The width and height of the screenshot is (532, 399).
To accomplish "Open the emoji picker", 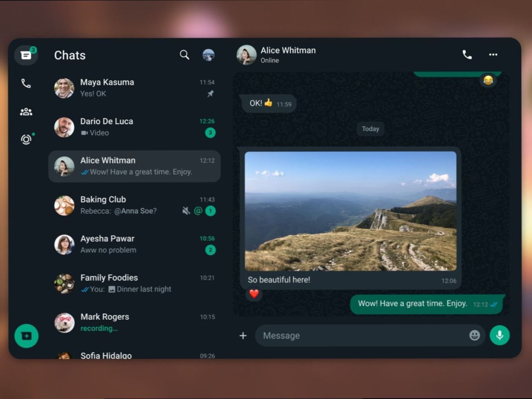I will 474,335.
